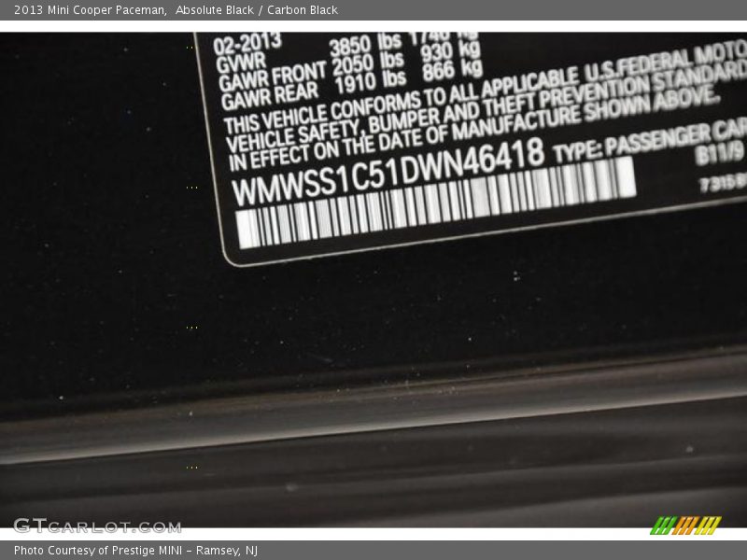Click the VIN WMWSS1C51DWN46418
Viewport: 747px width, 560px height.
coord(388,168)
